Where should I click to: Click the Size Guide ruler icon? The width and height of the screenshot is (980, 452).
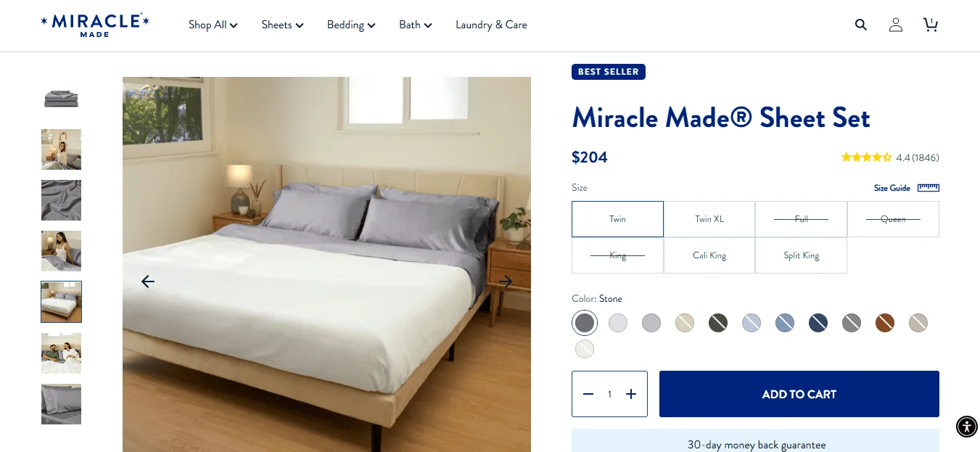pos(928,188)
